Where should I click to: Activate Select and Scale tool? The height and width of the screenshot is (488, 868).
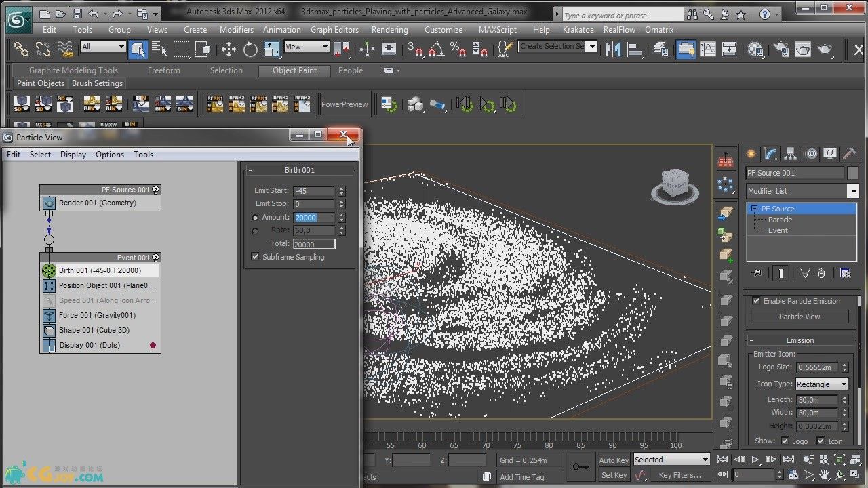click(x=272, y=49)
